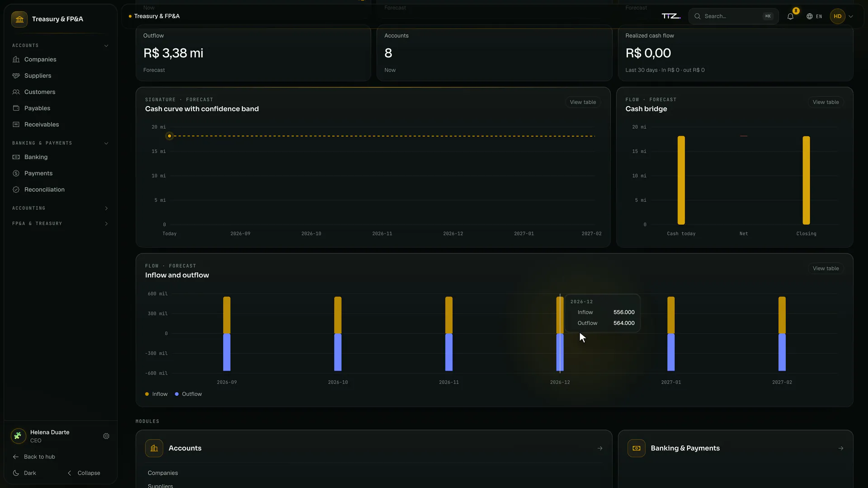Click the TTZ logo in header
The height and width of the screenshot is (488, 868).
pos(671,16)
